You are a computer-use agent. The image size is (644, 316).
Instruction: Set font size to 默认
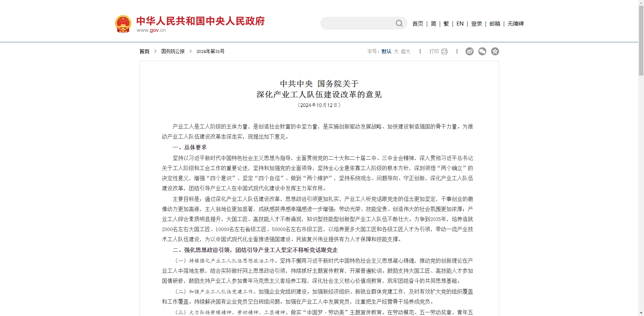[386, 51]
